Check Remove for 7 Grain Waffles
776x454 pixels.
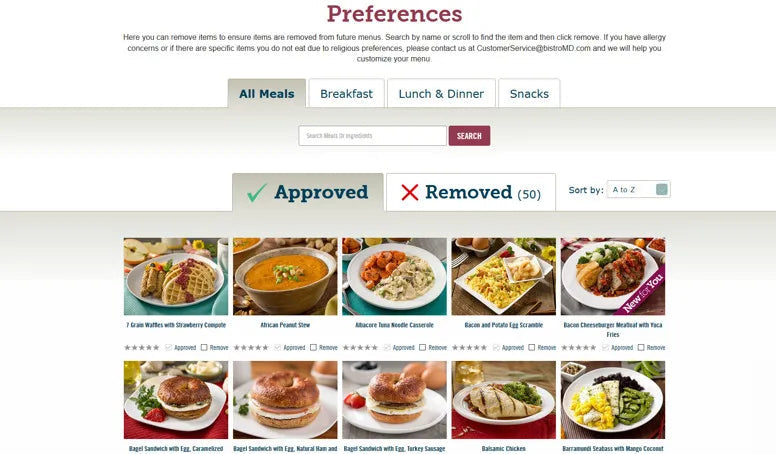click(204, 348)
